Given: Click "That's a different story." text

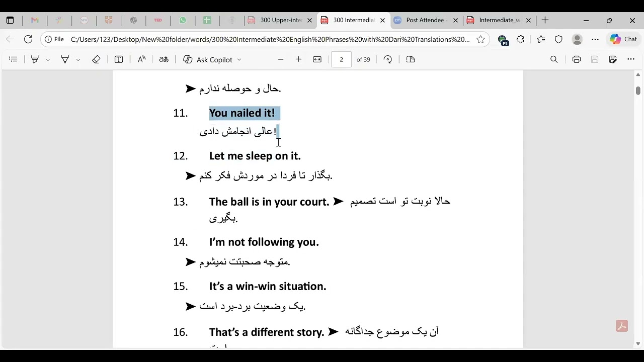Looking at the screenshot, I should (267, 332).
